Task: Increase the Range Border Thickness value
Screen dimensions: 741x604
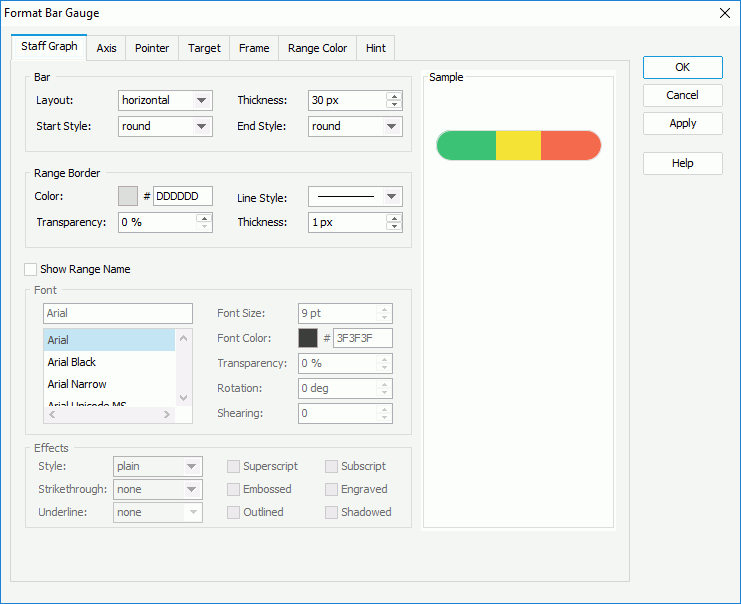Action: pyautogui.click(x=394, y=218)
